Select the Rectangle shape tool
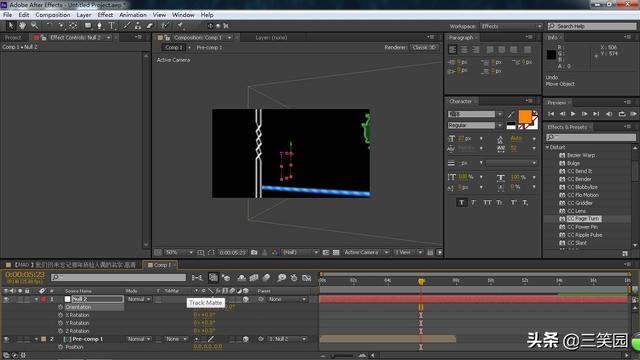This screenshot has width=640, height=360. tap(88, 26)
